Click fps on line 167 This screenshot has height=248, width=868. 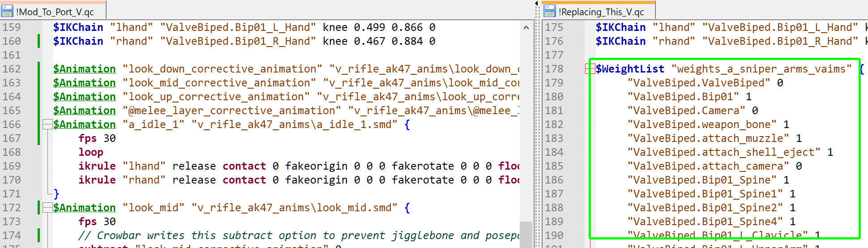click(x=87, y=138)
